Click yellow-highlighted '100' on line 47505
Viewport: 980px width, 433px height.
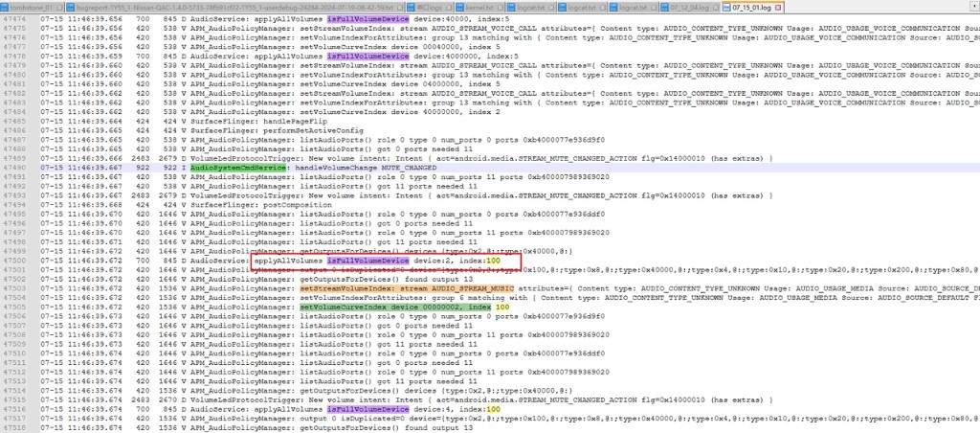pos(501,308)
